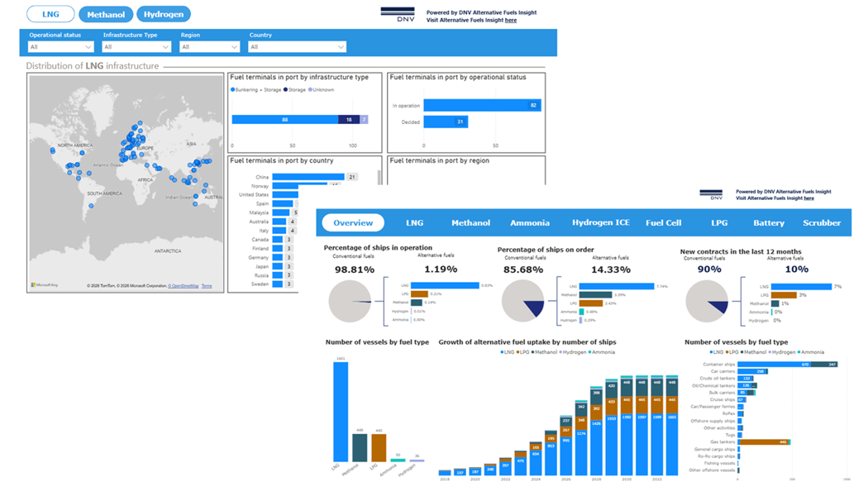Screen dimensions: 868x482
Task: Click the Storage legend dot
Action: point(286,89)
